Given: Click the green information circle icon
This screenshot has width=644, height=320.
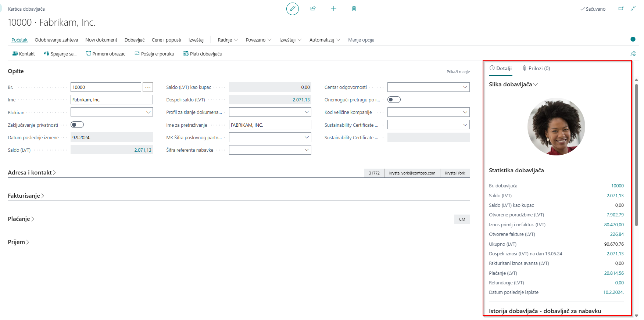Looking at the screenshot, I should pos(633,39).
